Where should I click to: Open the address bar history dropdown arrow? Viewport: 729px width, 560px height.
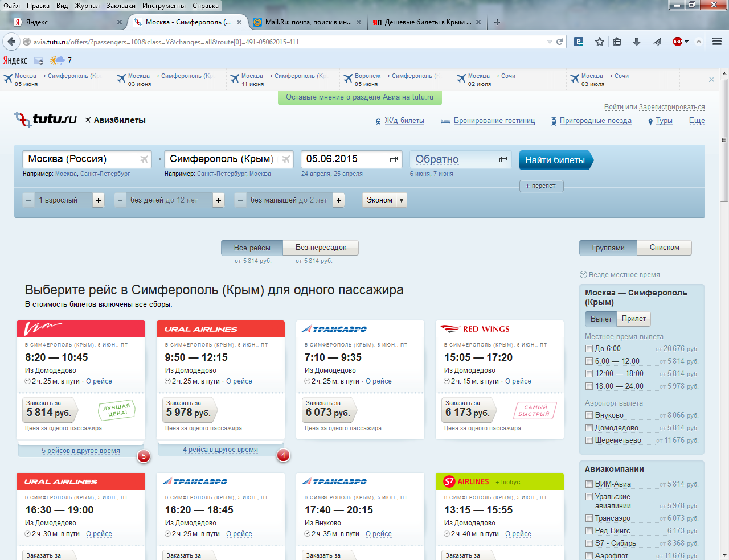550,42
